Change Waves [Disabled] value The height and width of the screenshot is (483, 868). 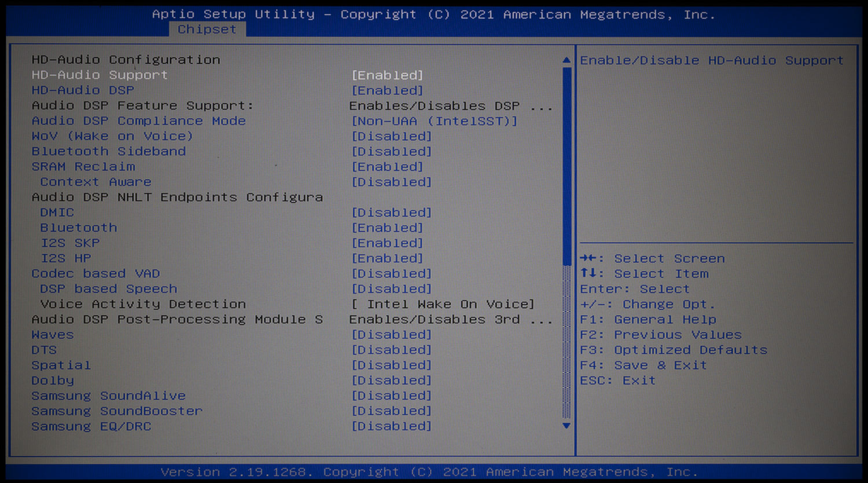pyautogui.click(x=392, y=335)
